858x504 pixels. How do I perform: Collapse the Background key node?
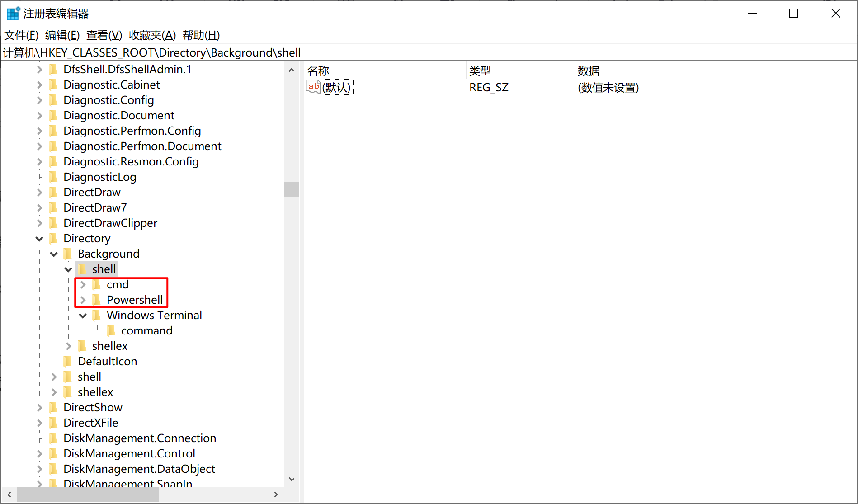pyautogui.click(x=54, y=254)
